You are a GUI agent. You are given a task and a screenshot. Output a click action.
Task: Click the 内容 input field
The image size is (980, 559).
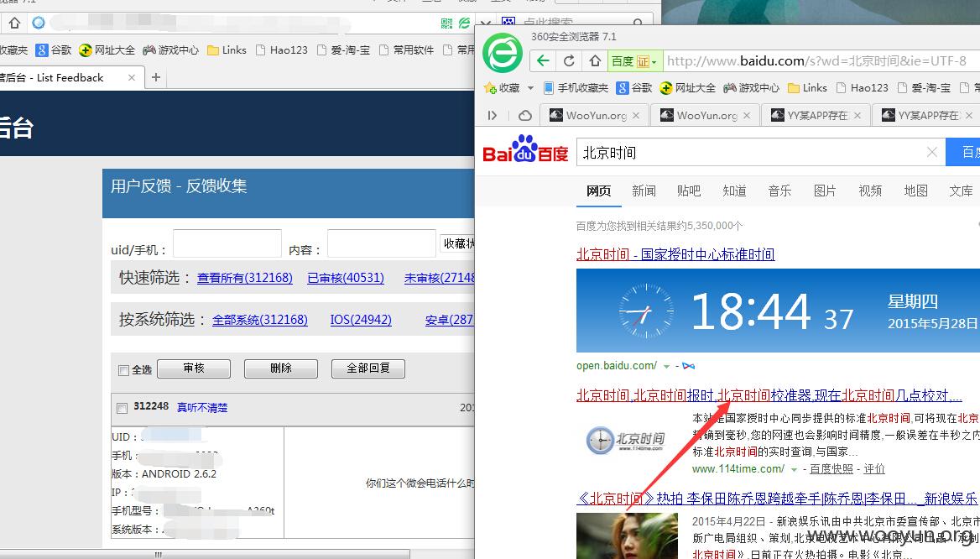pyautogui.click(x=381, y=243)
